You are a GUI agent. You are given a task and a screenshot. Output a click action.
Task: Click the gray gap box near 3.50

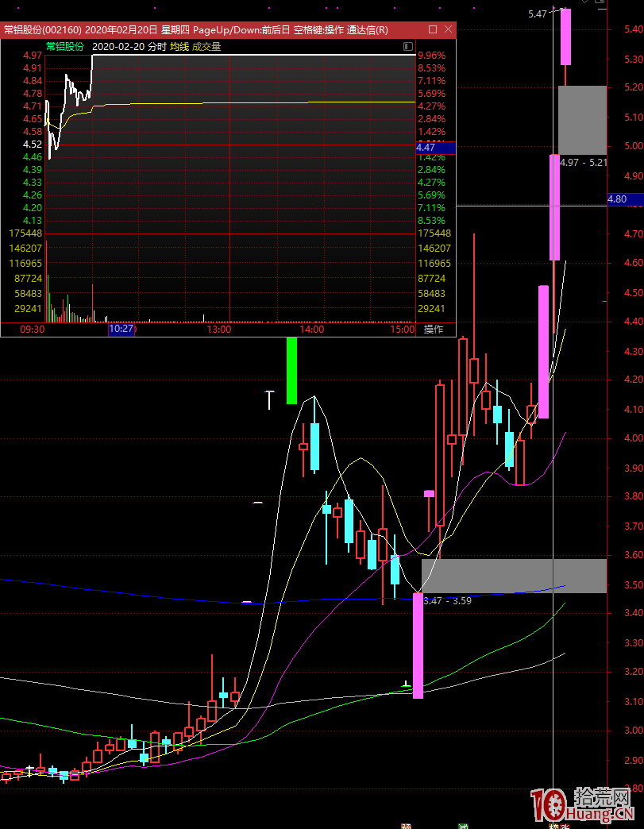[514, 576]
